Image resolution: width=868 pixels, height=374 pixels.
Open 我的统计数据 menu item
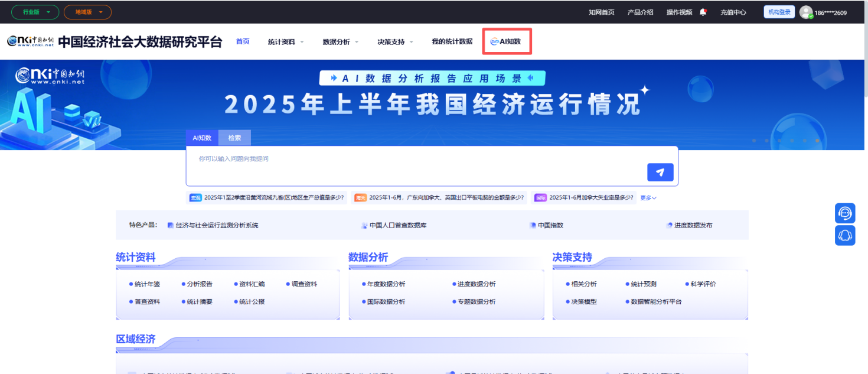pos(452,41)
